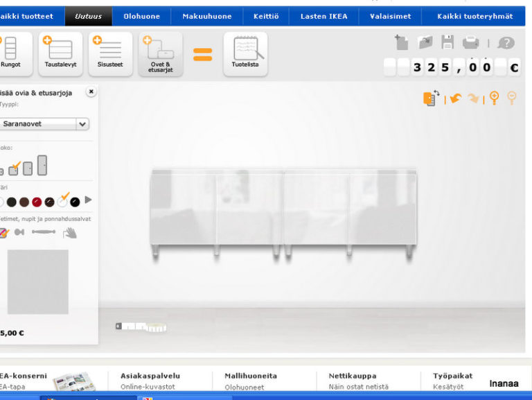
Task: Create a new design document
Action: (401, 42)
